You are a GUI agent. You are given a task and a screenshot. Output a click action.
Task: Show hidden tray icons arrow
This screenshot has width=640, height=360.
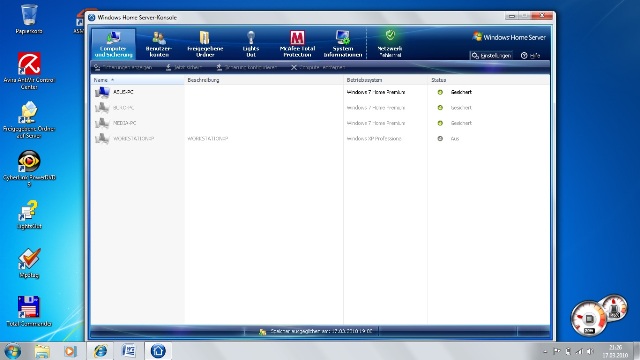[545, 351]
